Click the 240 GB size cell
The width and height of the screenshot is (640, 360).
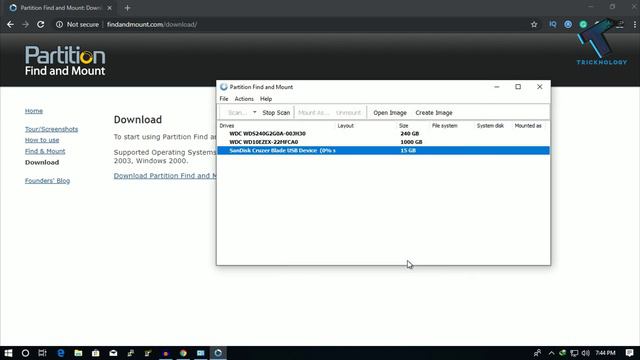[409, 133]
